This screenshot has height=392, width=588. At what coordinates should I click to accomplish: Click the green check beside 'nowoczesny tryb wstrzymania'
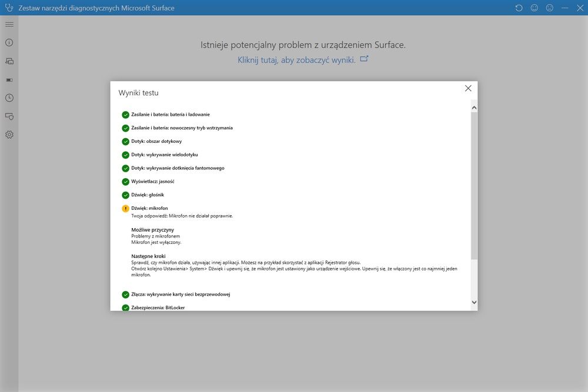126,128
